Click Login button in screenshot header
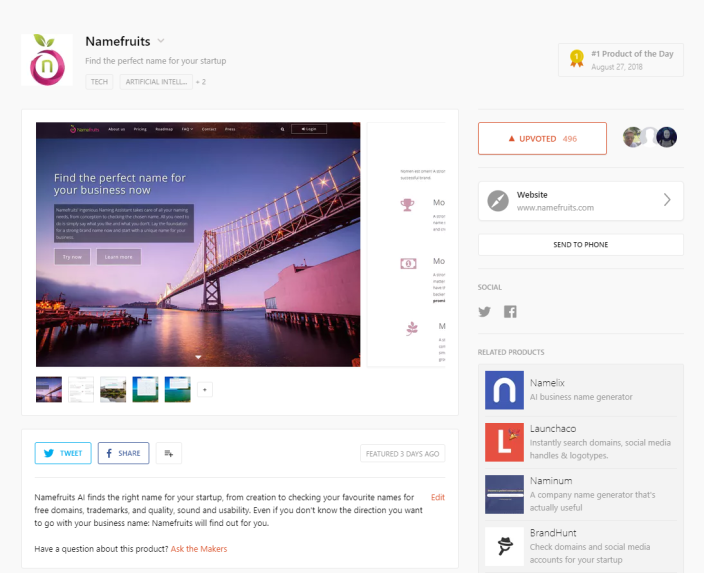Screen dimensions: 704x573 pyautogui.click(x=309, y=129)
